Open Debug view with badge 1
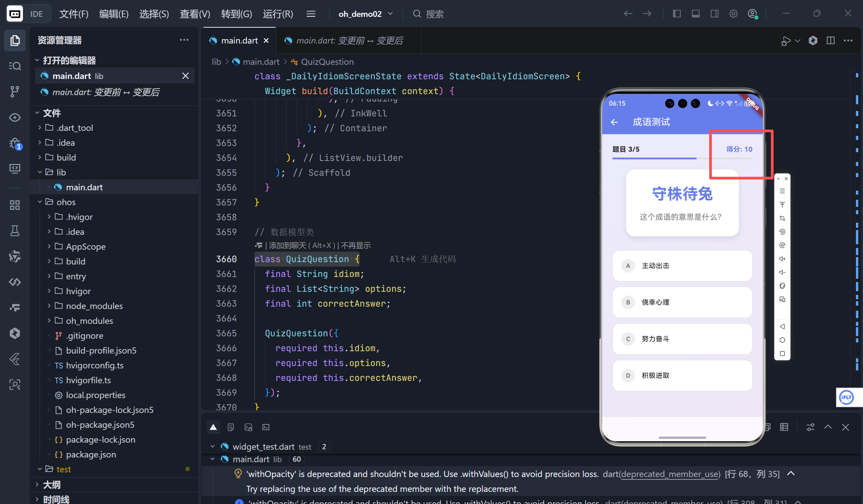863x504 pixels. [15, 143]
